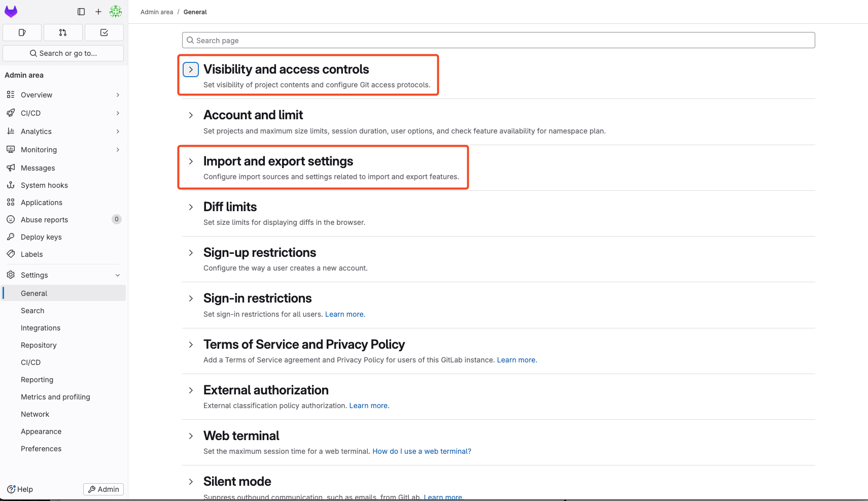Open the user avatar menu
This screenshot has width=868, height=501.
[x=116, y=12]
